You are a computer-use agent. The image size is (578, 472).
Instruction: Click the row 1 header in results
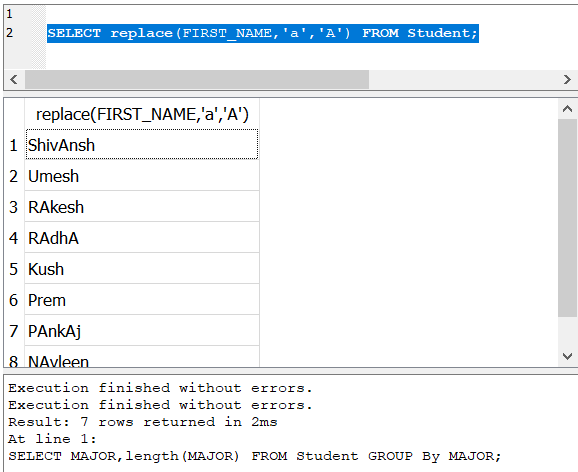pyautogui.click(x=14, y=145)
